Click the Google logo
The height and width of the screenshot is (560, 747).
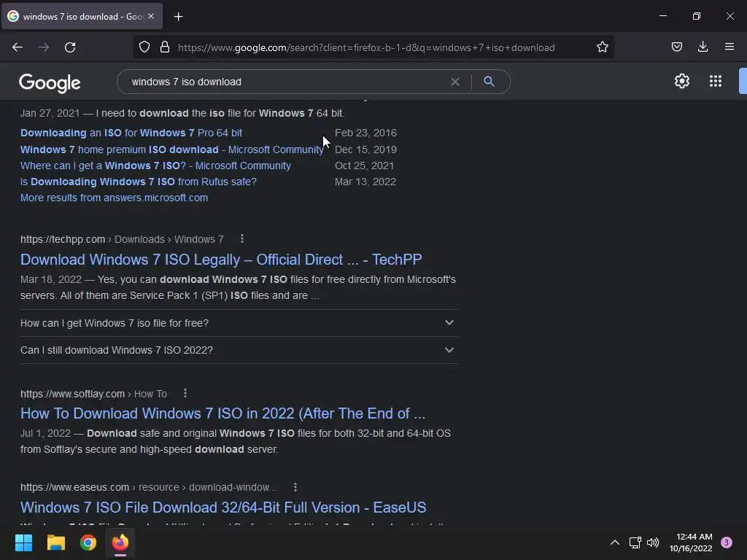point(50,83)
